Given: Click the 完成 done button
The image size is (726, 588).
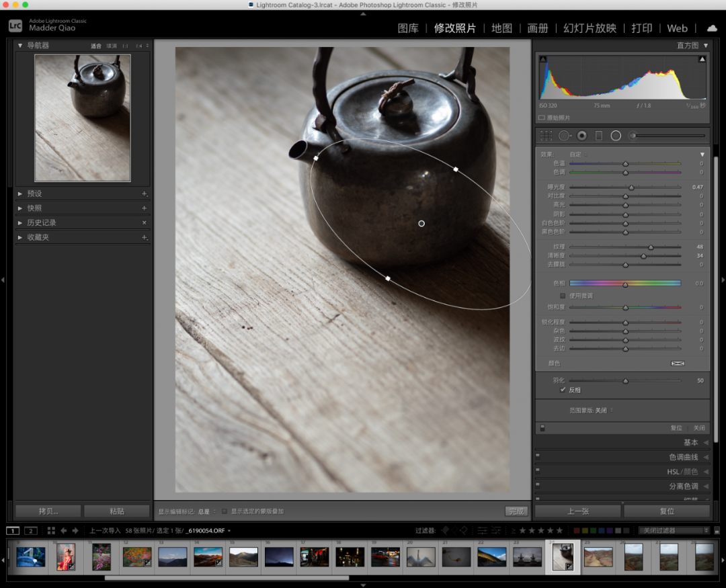Looking at the screenshot, I should [x=516, y=511].
